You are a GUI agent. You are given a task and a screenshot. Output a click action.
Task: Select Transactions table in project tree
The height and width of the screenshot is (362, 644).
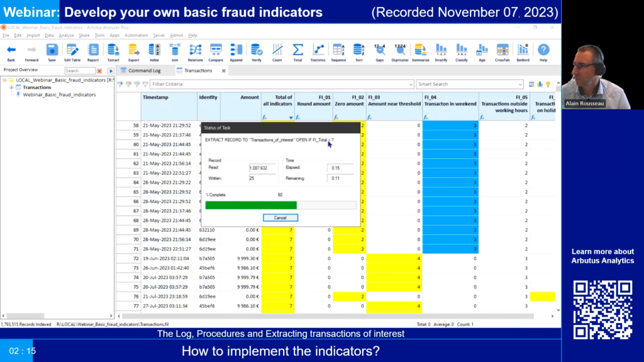point(37,87)
